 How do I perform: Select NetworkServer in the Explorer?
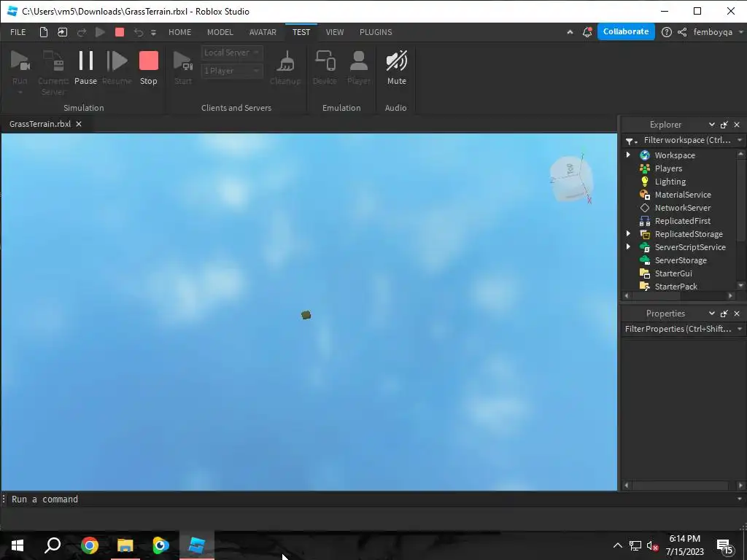[682, 208]
